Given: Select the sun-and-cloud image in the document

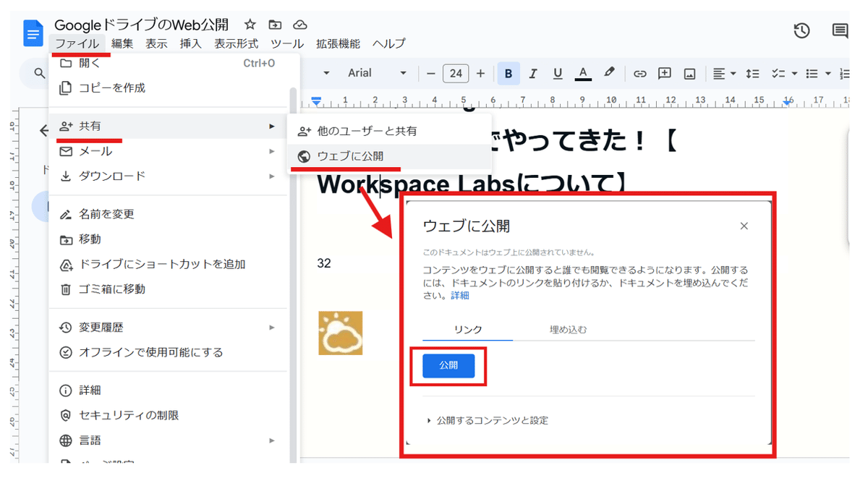Looking at the screenshot, I should (x=341, y=333).
